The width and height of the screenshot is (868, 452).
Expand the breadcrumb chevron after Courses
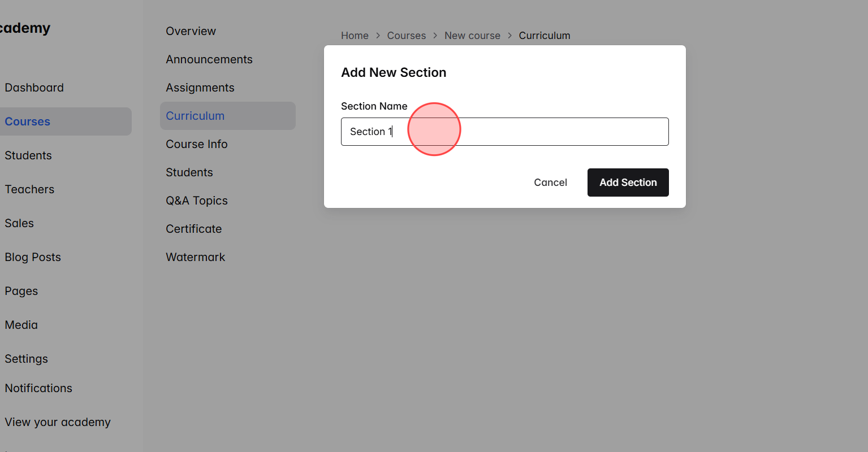pyautogui.click(x=434, y=35)
